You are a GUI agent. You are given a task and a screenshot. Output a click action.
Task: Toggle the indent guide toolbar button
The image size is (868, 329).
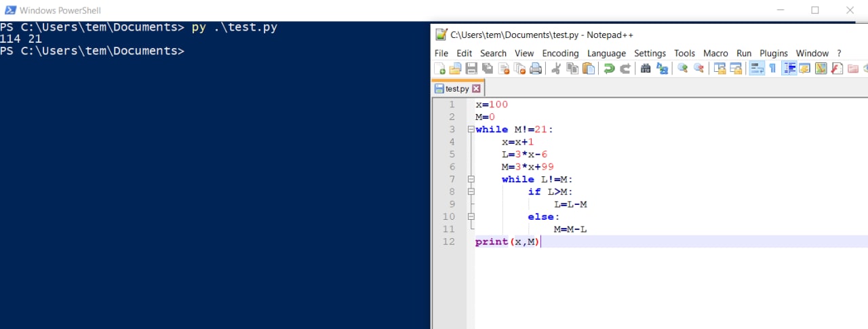click(x=789, y=68)
